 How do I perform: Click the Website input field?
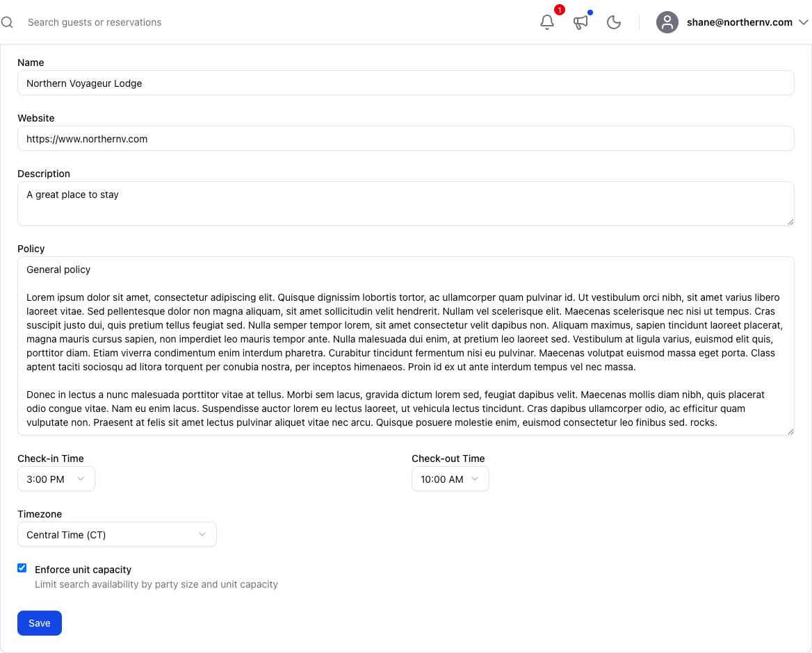[405, 138]
